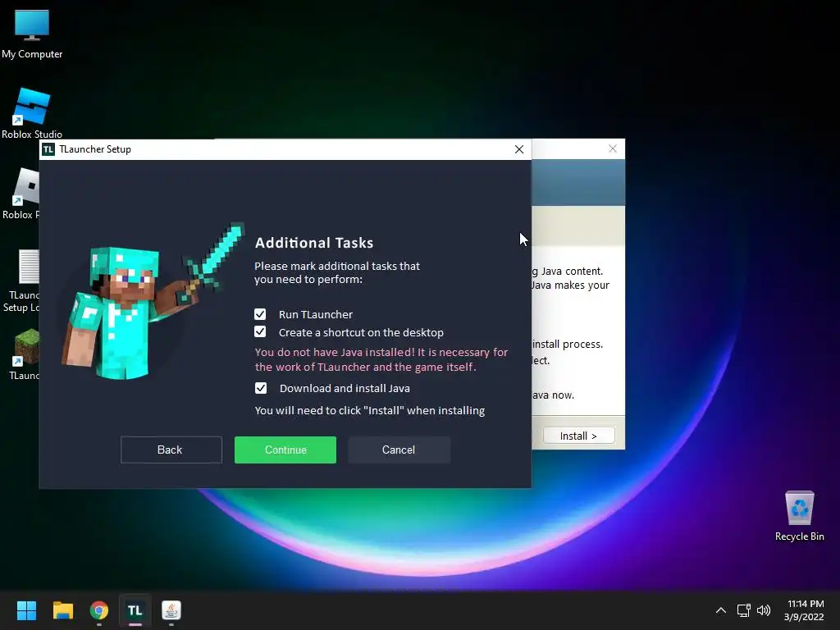Click the Additional Tasks heading
Viewport: 840px width, 630px height.
click(x=314, y=243)
